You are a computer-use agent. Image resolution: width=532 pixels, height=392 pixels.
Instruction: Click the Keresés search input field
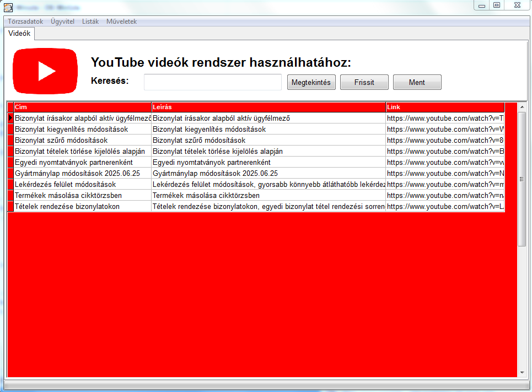click(213, 82)
